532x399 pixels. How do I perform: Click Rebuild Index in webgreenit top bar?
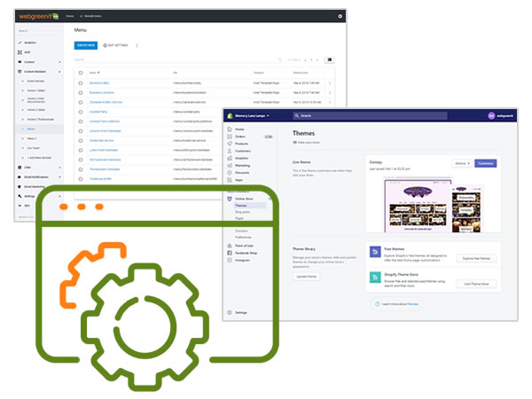[x=90, y=16]
